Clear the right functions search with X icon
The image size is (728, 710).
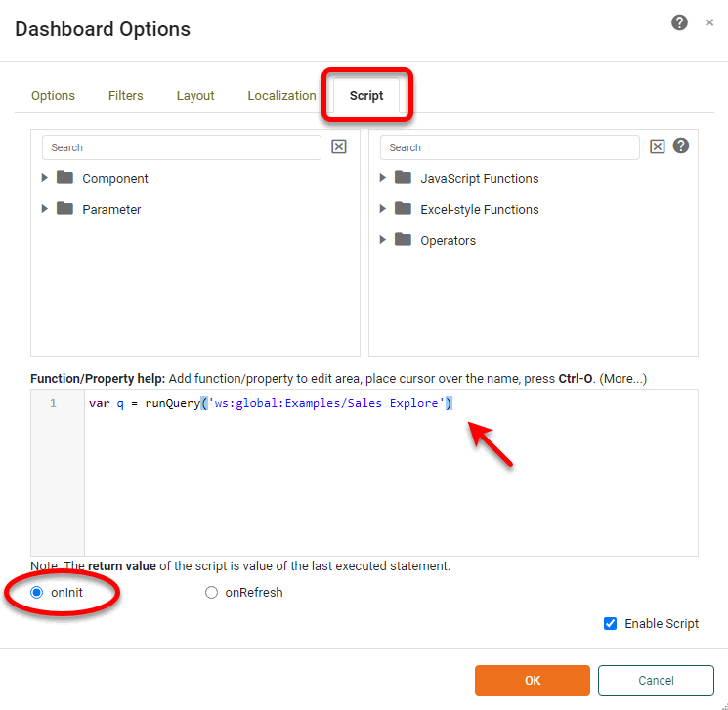coord(658,146)
